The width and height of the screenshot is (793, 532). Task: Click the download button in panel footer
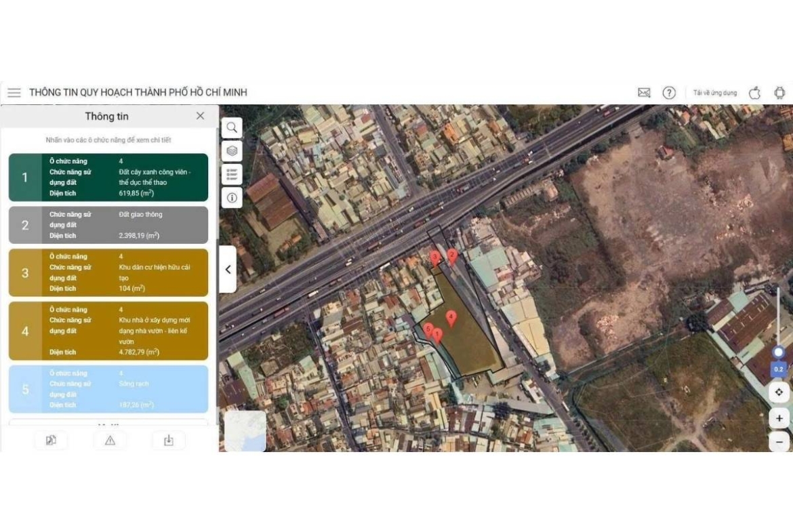(168, 441)
